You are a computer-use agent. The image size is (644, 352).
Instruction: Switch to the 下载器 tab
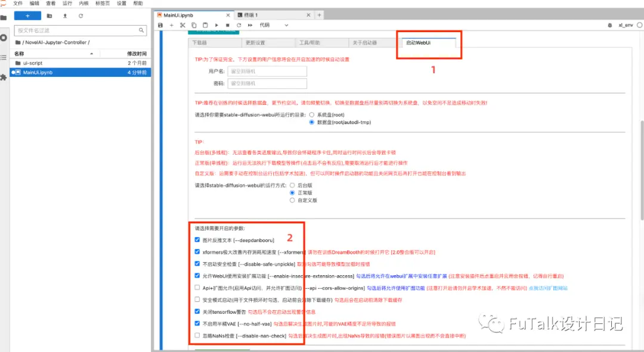point(215,43)
